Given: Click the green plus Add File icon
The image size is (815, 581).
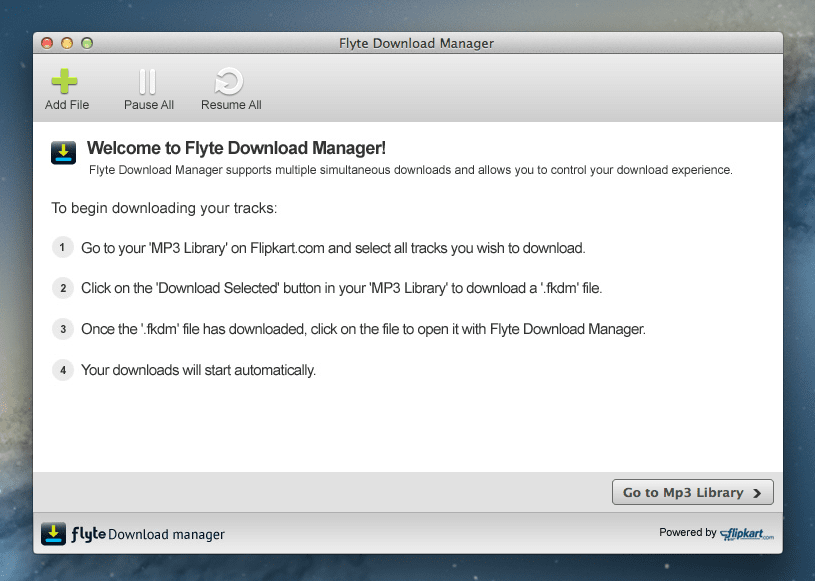Looking at the screenshot, I should pos(64,82).
